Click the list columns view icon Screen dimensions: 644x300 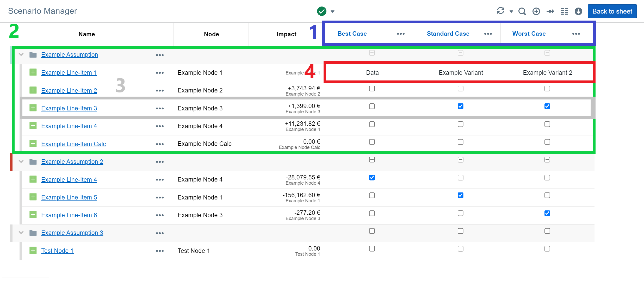pyautogui.click(x=564, y=11)
